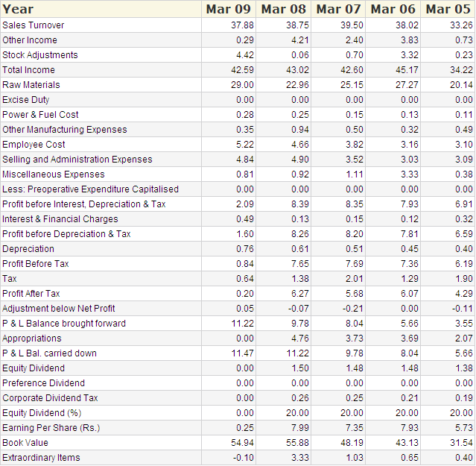Select the Employee Cost row label
This screenshot has width=476, height=466.
click(x=34, y=145)
